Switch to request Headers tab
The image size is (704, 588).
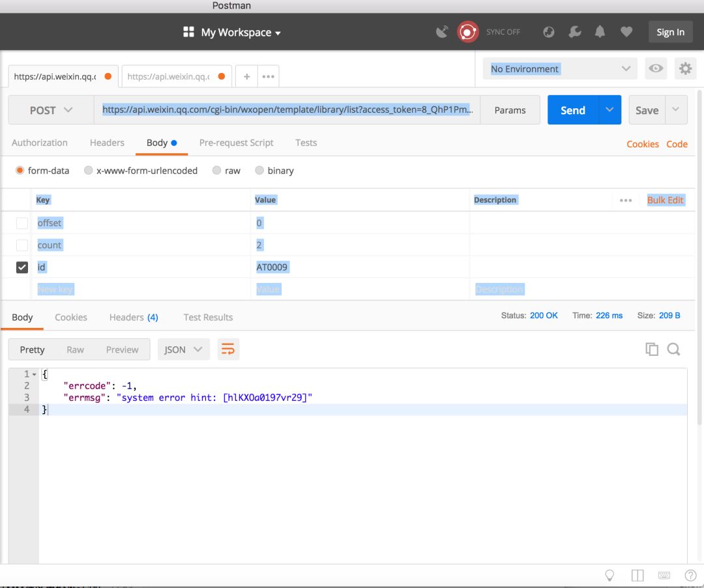(107, 143)
